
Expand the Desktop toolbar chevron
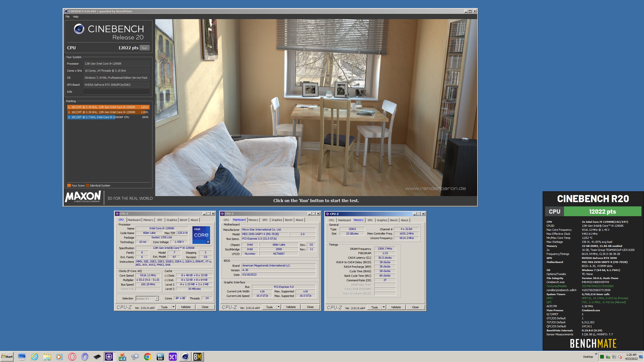tap(596, 354)
